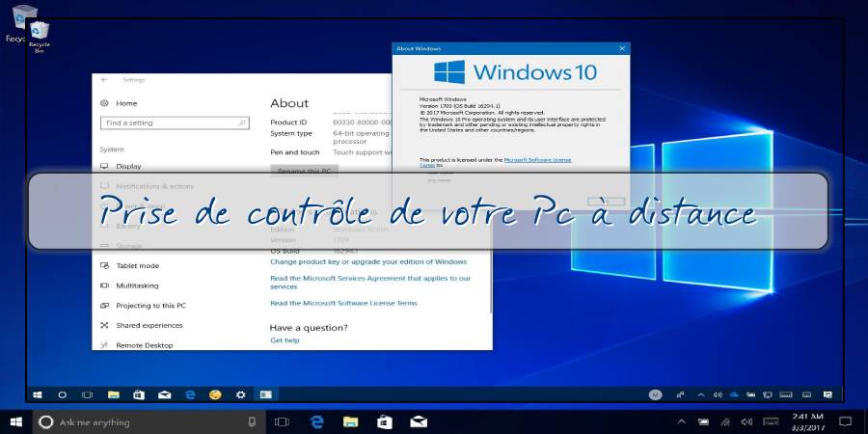Viewport: 868px width, 434px height.
Task: Open Action Center in remote session tray
Action: (827, 394)
